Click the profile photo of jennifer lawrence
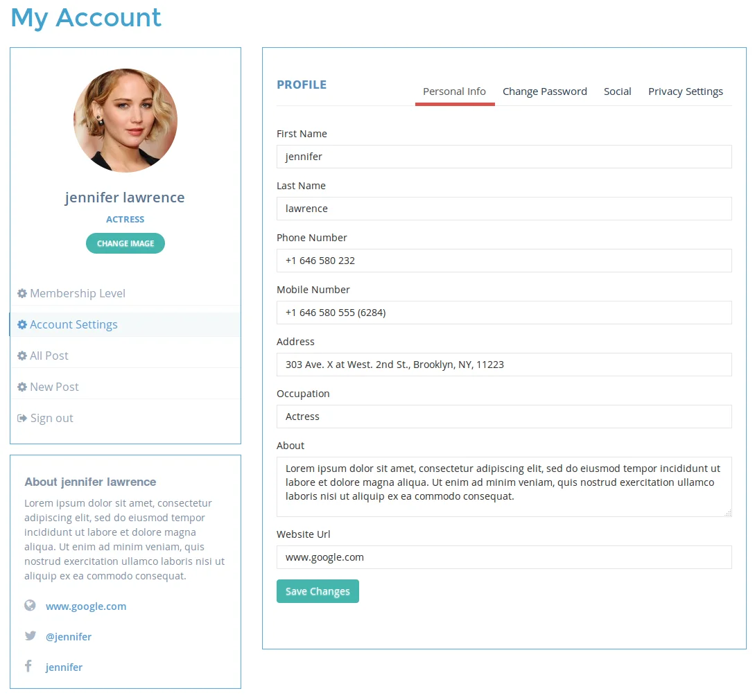Viewport: 755px width, 700px height. coord(125,121)
